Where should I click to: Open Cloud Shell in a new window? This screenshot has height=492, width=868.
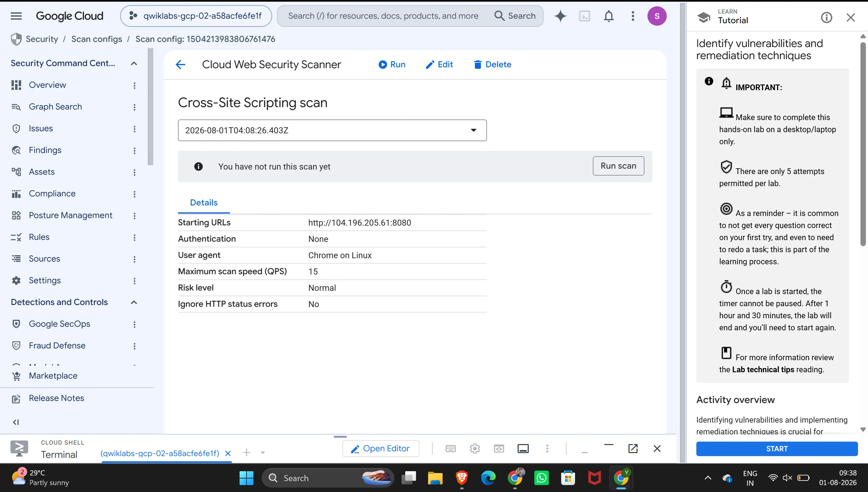click(x=633, y=448)
